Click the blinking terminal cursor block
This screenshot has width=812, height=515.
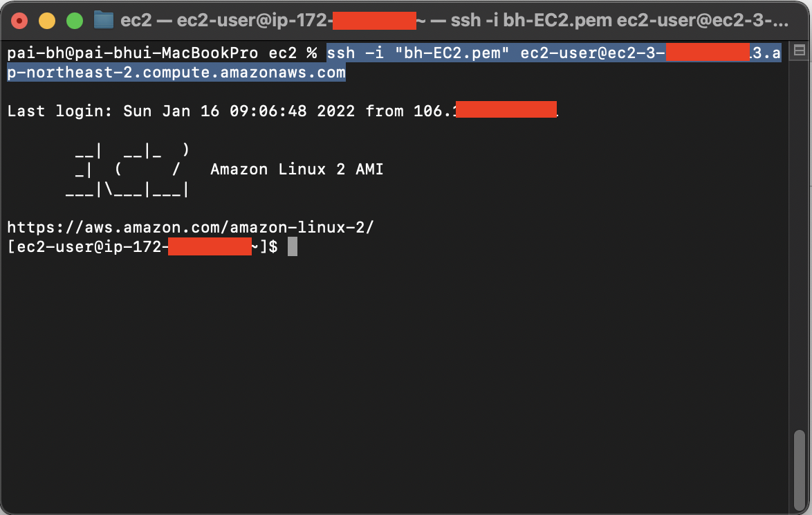(293, 246)
